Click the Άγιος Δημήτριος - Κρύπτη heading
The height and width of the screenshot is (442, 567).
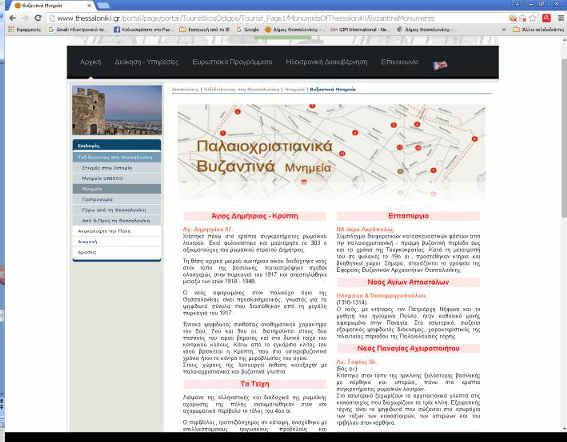pos(255,216)
